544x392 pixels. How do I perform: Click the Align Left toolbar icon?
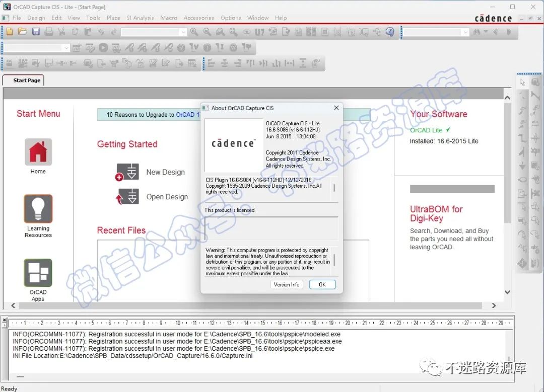pyautogui.click(x=211, y=63)
